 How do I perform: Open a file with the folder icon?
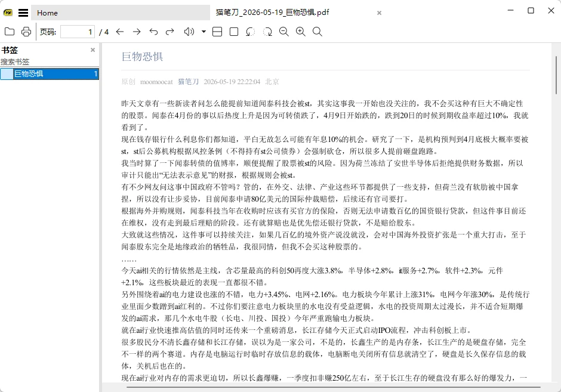pyautogui.click(x=10, y=32)
